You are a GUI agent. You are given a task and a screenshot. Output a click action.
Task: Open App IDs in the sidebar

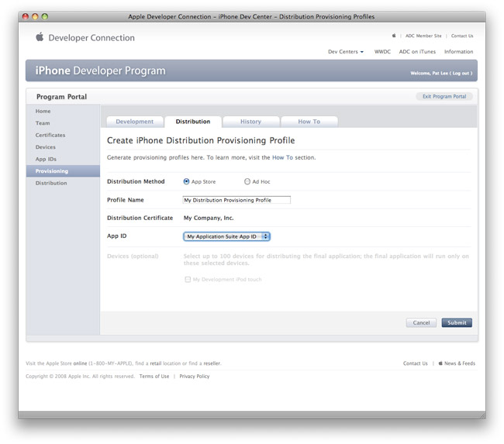pos(46,159)
